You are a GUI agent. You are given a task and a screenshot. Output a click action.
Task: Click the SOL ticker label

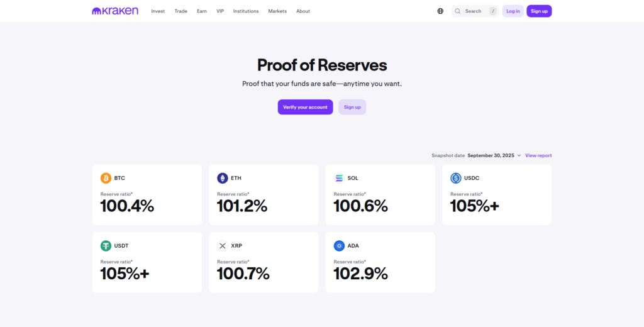pos(353,179)
